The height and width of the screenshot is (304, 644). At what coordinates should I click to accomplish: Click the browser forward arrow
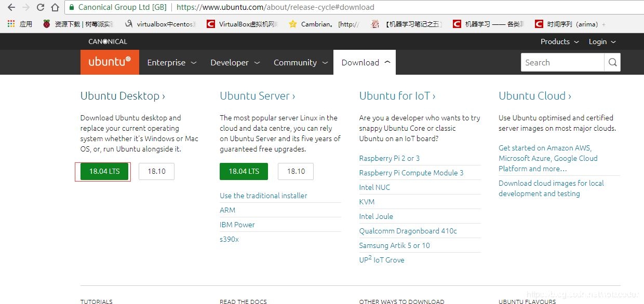pos(26,8)
